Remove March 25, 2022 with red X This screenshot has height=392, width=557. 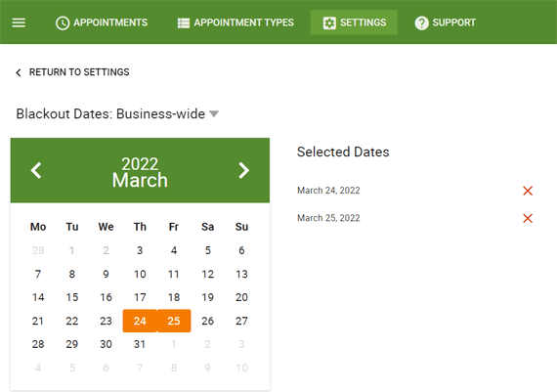pos(528,218)
